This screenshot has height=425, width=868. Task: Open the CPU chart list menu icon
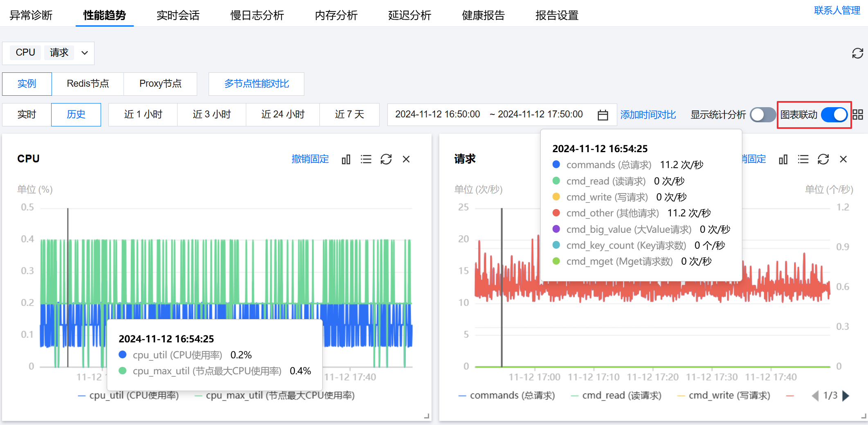[366, 159]
